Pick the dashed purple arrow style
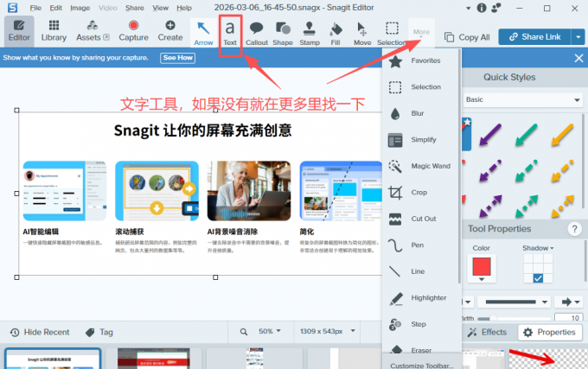 (x=490, y=171)
